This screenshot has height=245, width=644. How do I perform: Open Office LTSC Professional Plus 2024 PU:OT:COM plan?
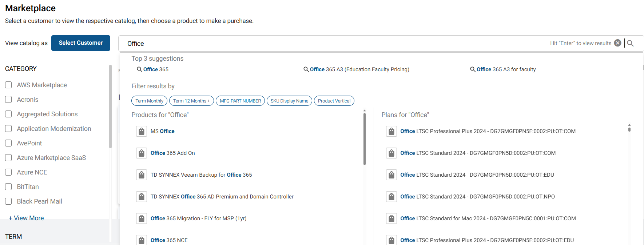(488, 131)
